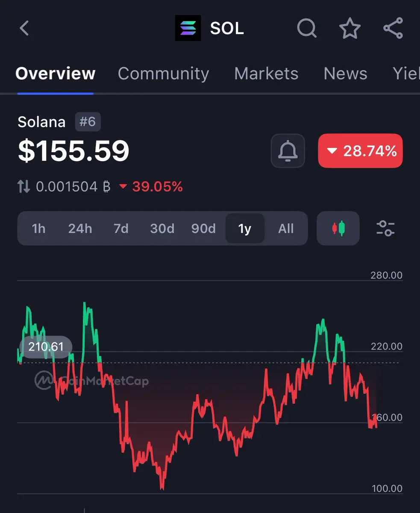
Task: Show the All time chart range
Action: (286, 229)
